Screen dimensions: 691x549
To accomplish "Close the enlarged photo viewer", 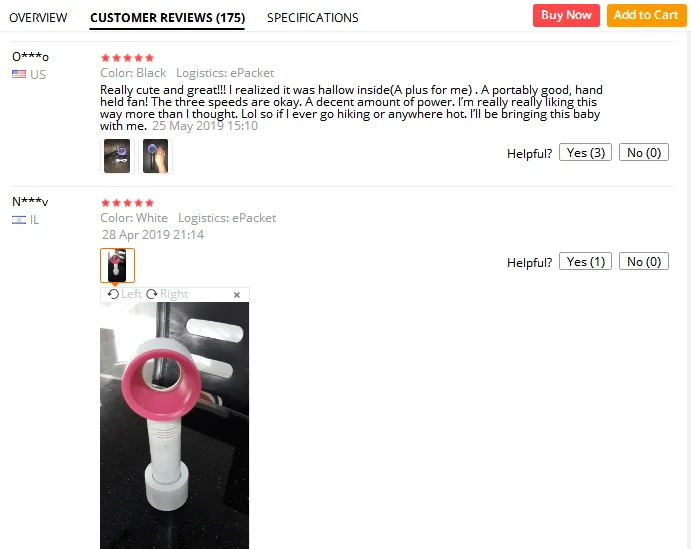I will [237, 295].
